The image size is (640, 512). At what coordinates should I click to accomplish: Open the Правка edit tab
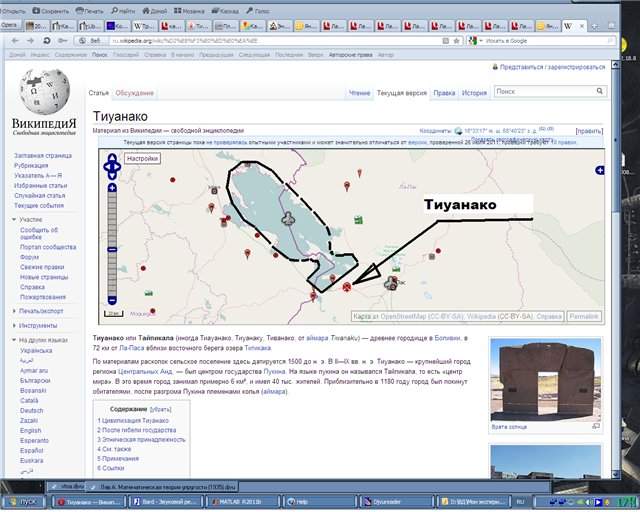(444, 92)
